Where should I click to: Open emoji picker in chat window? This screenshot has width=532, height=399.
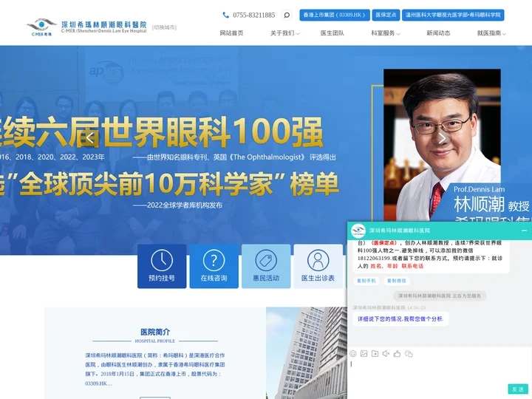pyautogui.click(x=353, y=354)
